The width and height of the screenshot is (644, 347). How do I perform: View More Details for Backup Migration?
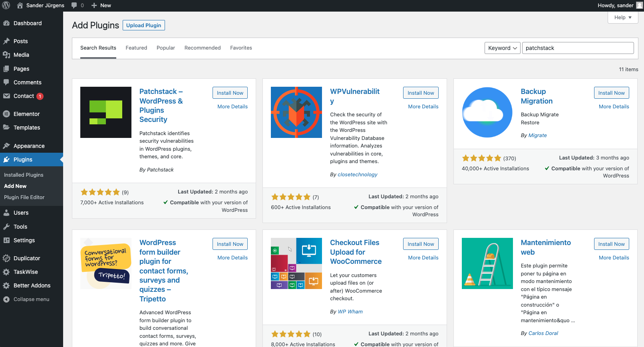pyautogui.click(x=614, y=107)
